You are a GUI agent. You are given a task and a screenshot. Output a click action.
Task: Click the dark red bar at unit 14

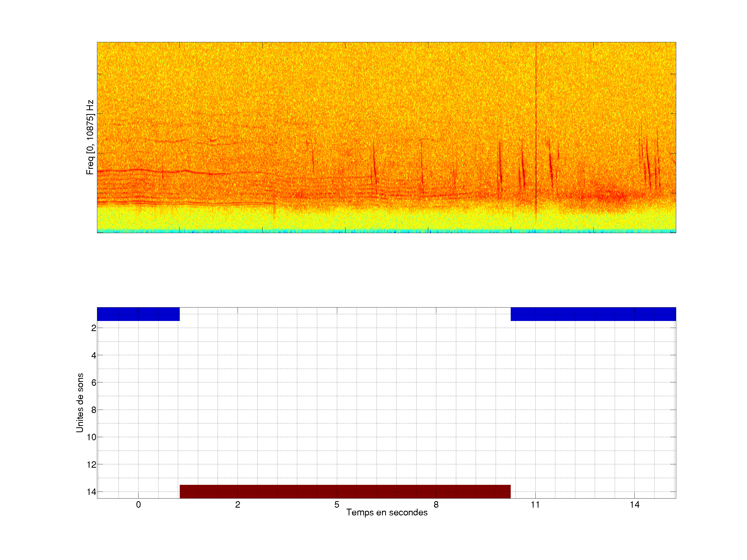(345, 491)
